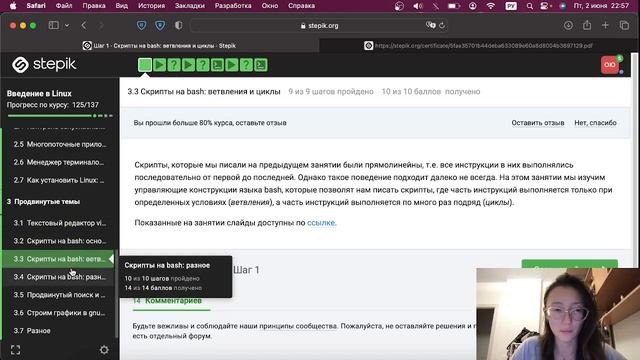640x360 pixels.
Task: Open the История menu
Action: coord(151,6)
